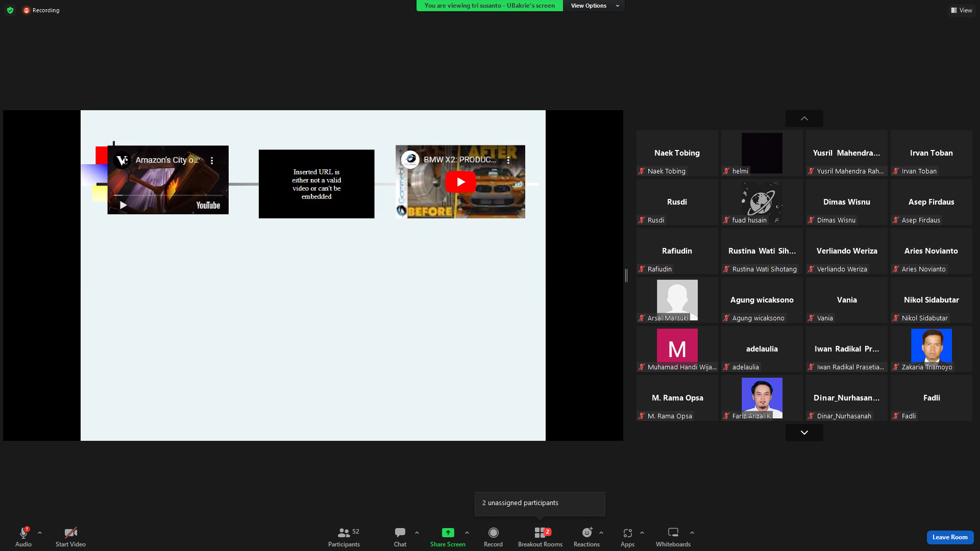The height and width of the screenshot is (551, 980).
Task: Click Vania's muted microphone icon
Action: 811,318
